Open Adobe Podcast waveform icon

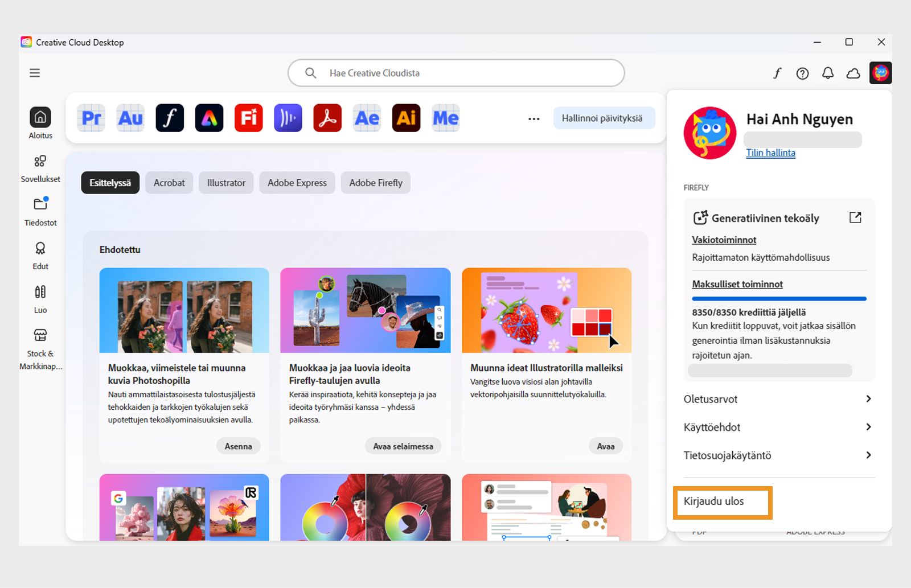[288, 118]
